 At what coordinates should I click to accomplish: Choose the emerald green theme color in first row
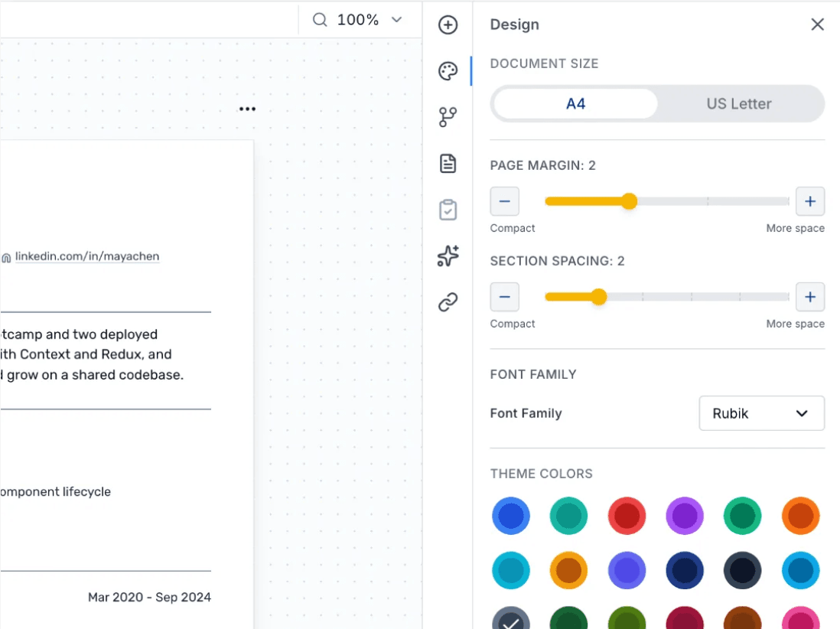pyautogui.click(x=743, y=516)
